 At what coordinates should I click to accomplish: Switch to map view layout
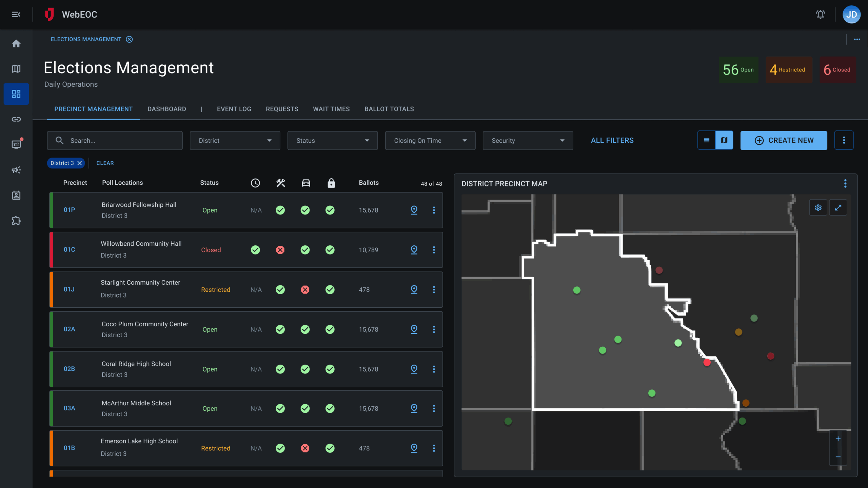pos(724,140)
